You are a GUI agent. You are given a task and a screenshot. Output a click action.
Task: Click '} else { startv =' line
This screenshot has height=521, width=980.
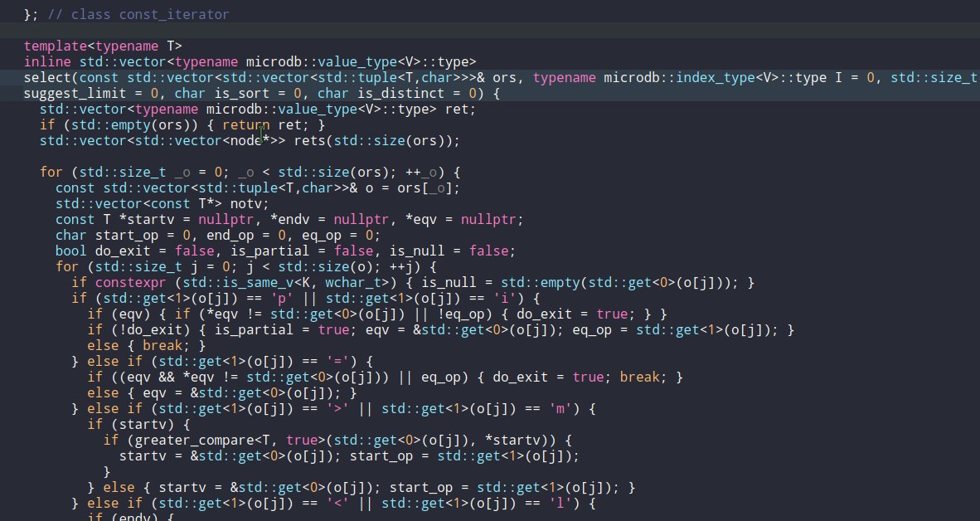[x=361, y=487]
